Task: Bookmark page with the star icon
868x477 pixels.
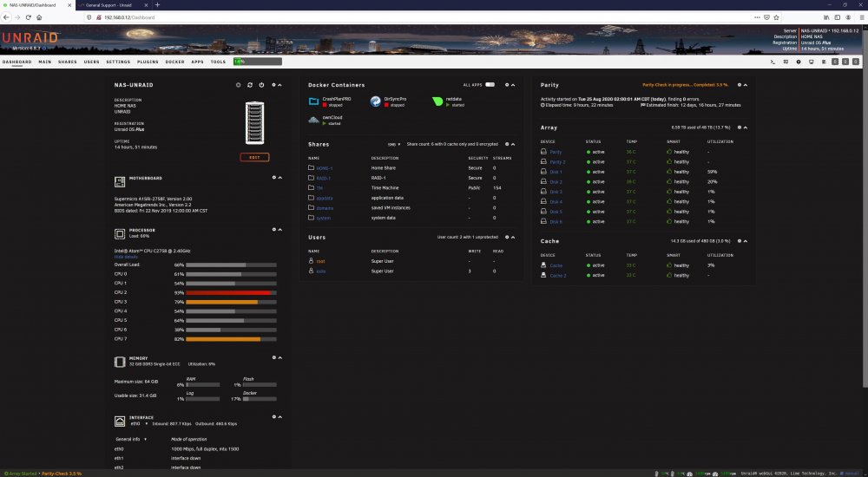Action: (776, 17)
